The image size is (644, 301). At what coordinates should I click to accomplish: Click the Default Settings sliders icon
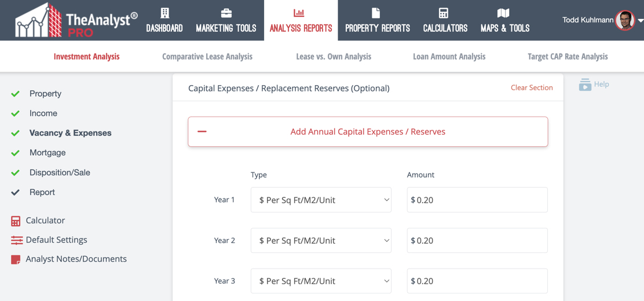point(17,241)
